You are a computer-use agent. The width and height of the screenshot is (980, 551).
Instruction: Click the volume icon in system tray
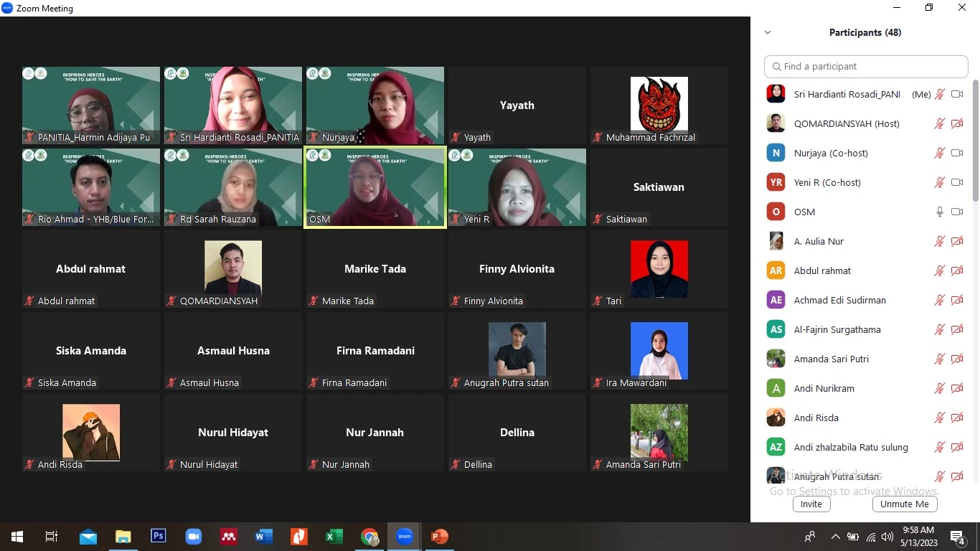coord(887,537)
